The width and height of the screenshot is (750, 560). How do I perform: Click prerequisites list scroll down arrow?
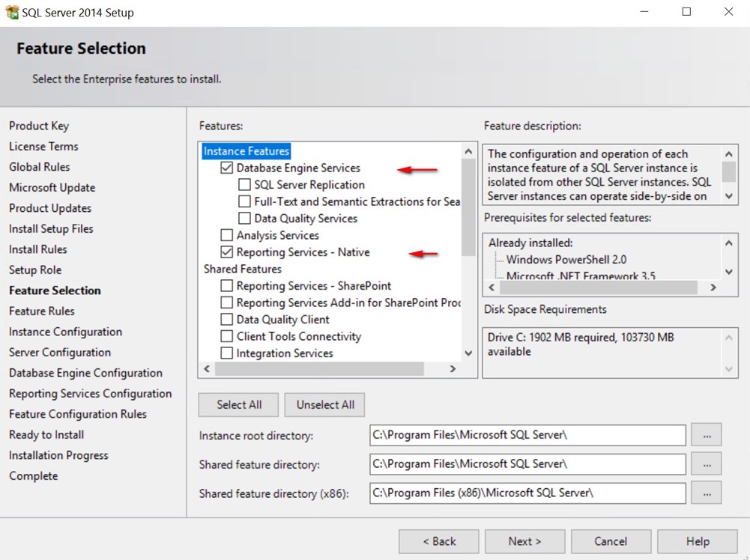(x=728, y=272)
